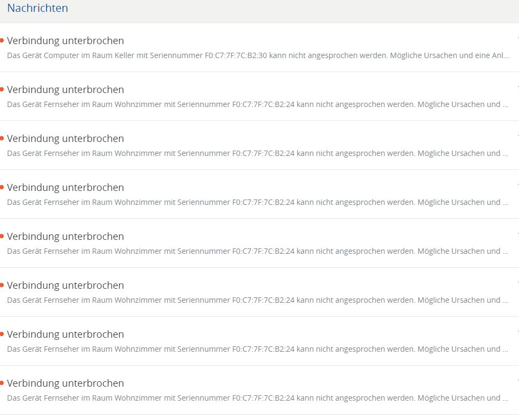The image size is (519, 420).
Task: Click the orange dot of the second message
Action: click(2, 90)
